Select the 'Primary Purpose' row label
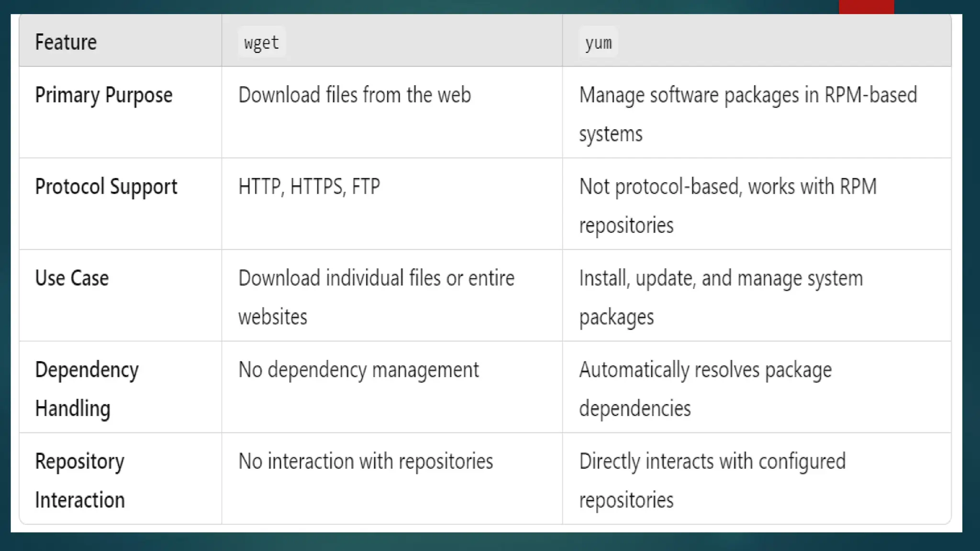This screenshot has height=551, width=980. pos(103,95)
